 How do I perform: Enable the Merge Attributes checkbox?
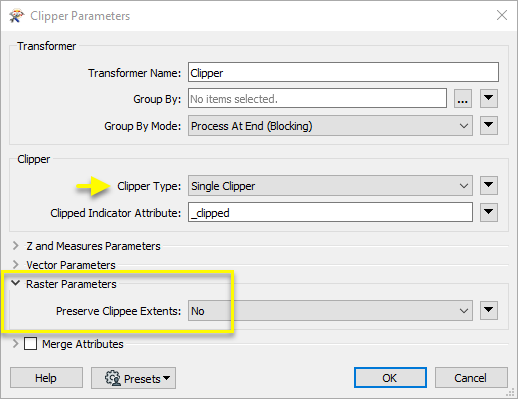point(30,344)
